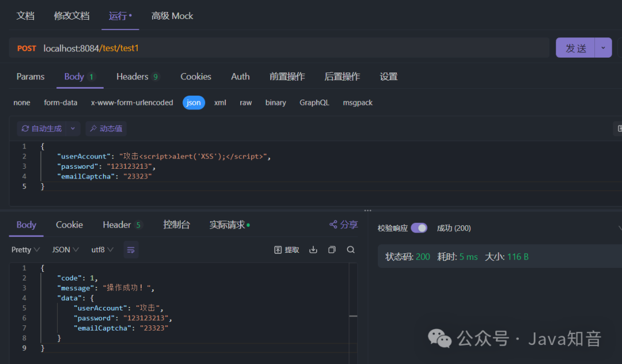Click the userAccount line in request body
Image resolution: width=622 pixels, height=364 pixels.
164,156
